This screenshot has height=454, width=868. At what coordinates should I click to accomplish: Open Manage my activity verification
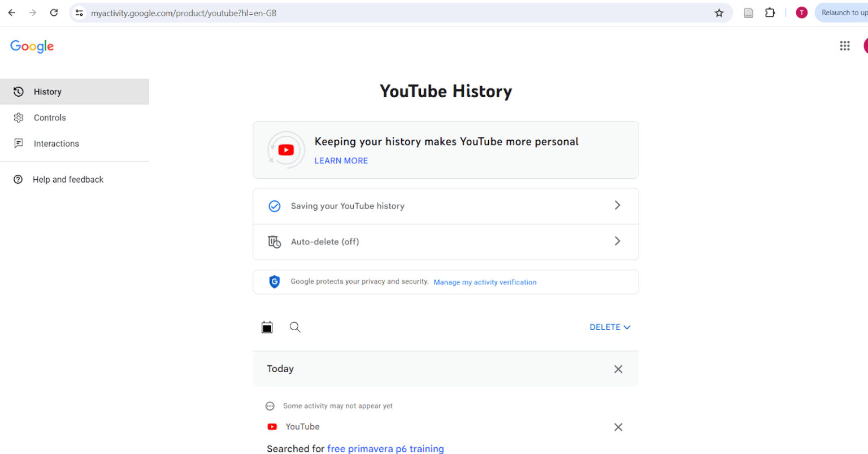[485, 282]
